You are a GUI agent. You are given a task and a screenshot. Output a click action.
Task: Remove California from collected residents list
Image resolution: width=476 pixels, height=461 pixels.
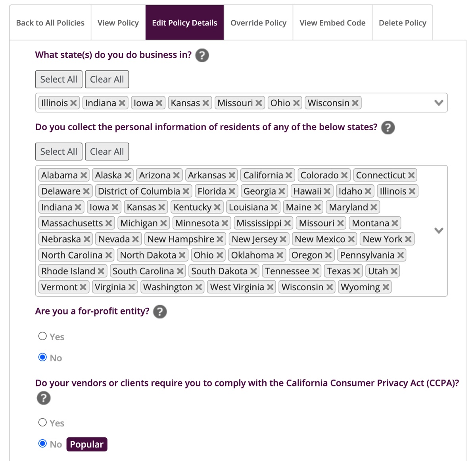tap(289, 176)
